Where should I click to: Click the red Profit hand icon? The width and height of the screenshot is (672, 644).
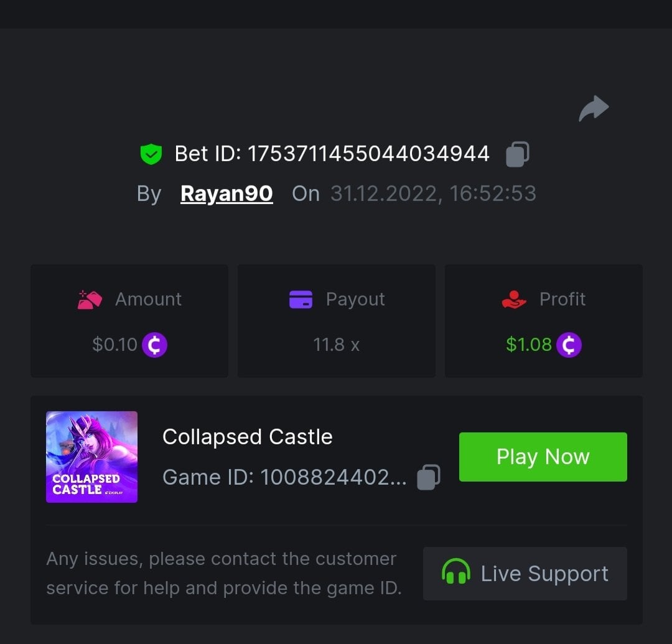pyautogui.click(x=514, y=299)
